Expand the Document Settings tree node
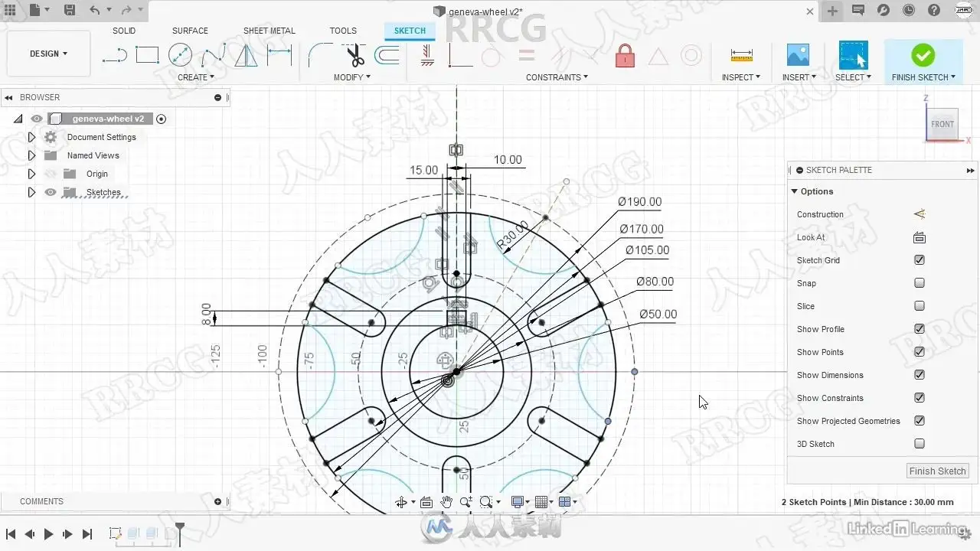 [x=31, y=137]
